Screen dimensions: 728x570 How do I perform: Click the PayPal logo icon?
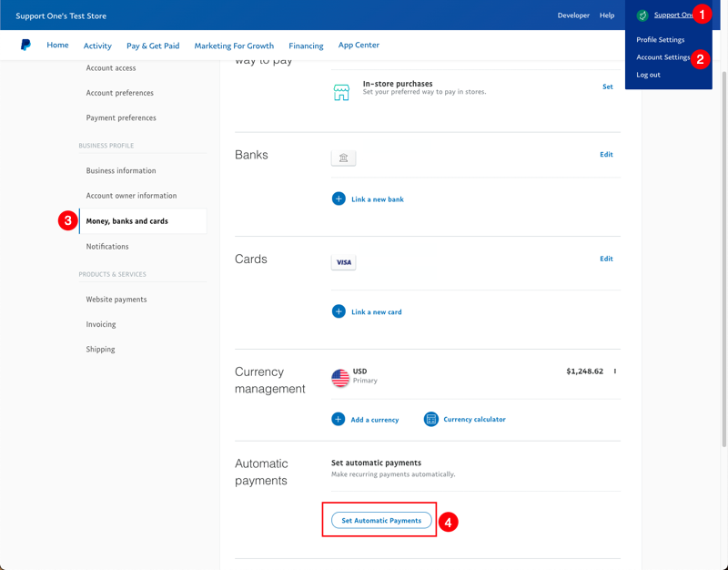pos(25,45)
